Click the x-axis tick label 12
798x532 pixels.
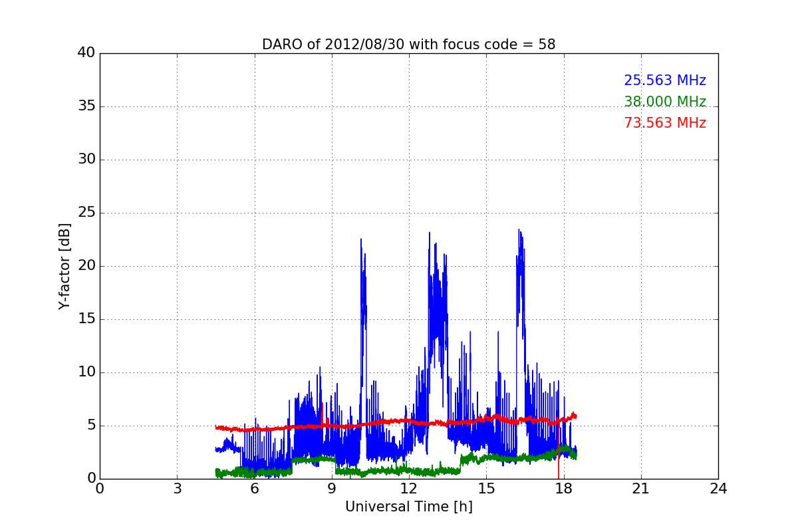tap(409, 488)
